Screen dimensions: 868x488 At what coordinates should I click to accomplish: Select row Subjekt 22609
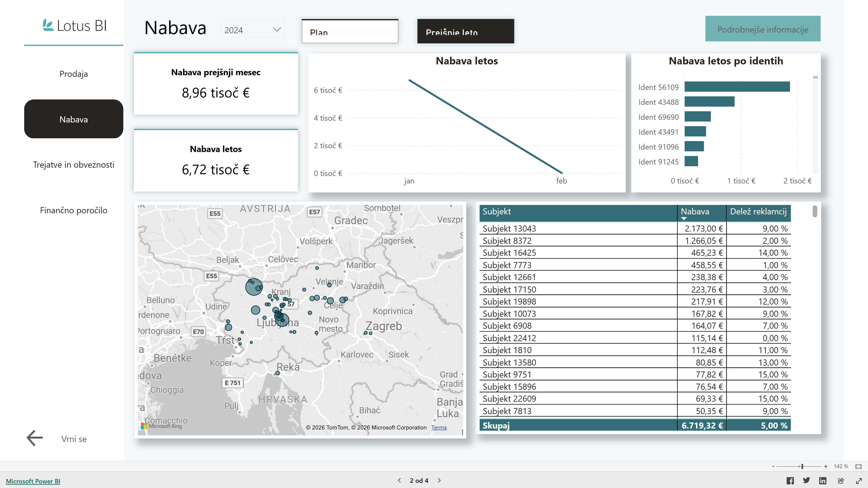[x=635, y=399]
